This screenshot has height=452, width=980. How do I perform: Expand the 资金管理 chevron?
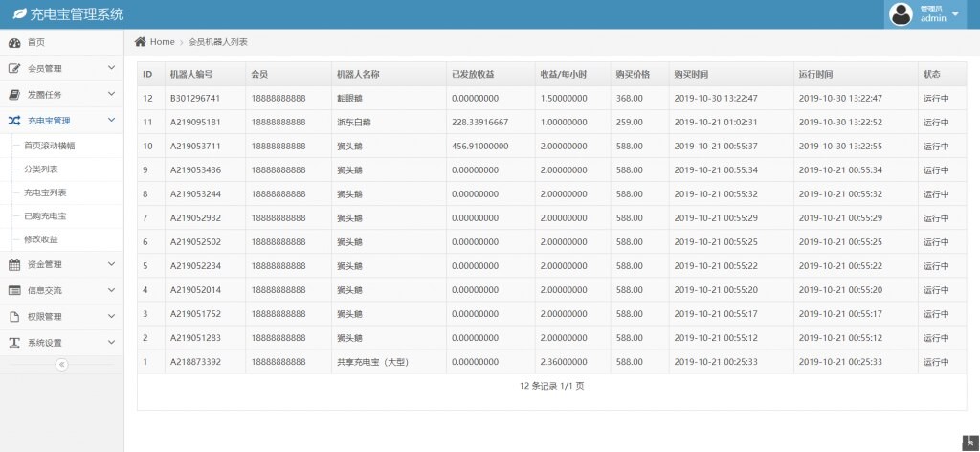(111, 264)
